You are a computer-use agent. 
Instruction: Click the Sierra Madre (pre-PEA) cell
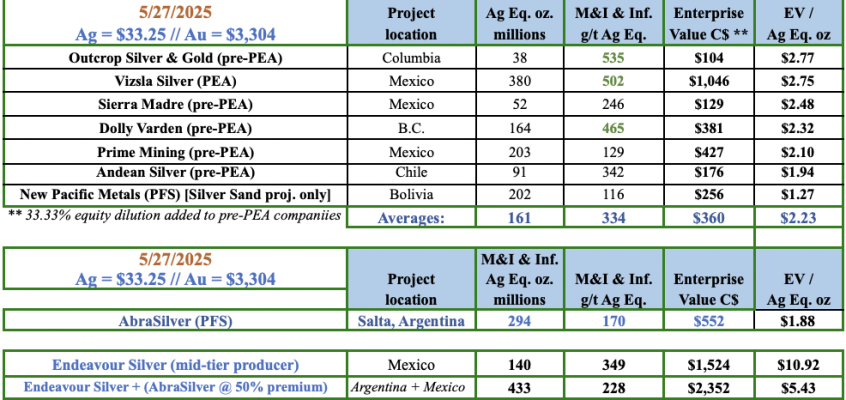[175, 103]
